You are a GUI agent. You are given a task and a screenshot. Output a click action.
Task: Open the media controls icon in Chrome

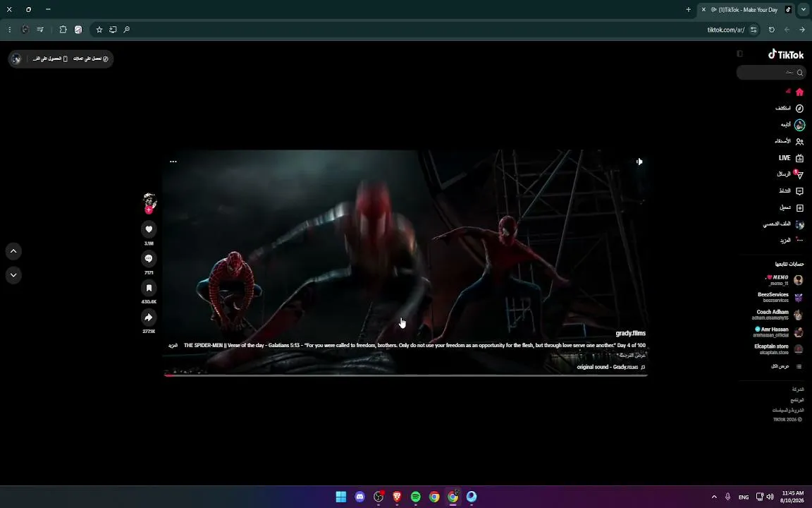coord(40,30)
